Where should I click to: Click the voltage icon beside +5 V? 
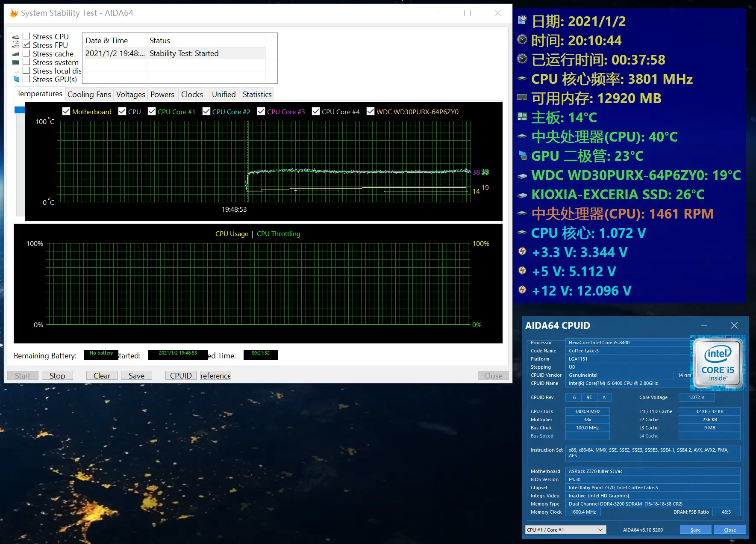522,270
